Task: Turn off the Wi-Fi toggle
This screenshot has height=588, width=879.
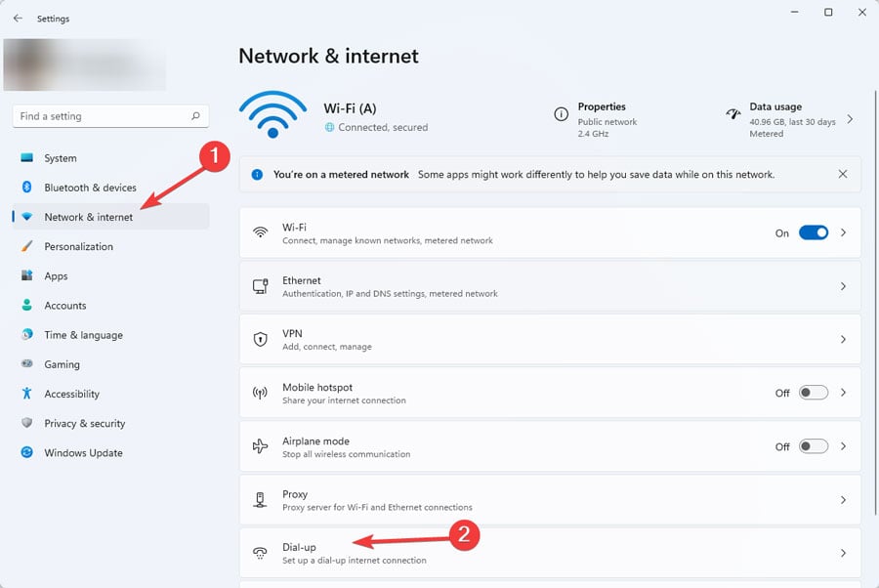Action: coord(813,233)
